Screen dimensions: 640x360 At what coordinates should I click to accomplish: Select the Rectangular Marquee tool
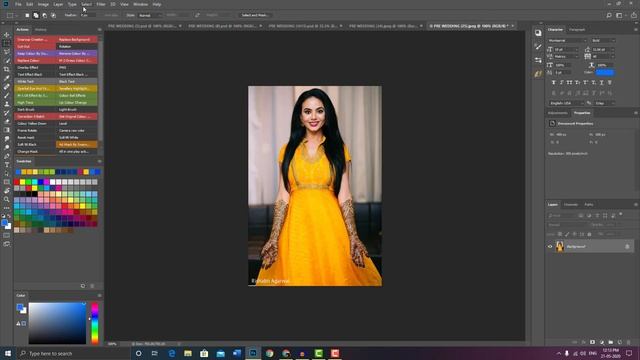7,43
